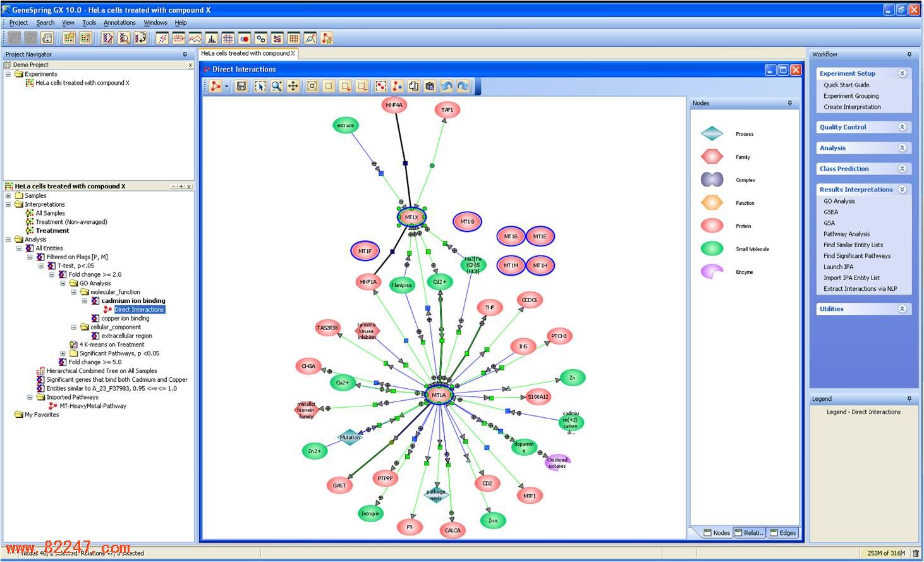Open the Tools menu
This screenshot has width=924, height=562.
point(89,23)
